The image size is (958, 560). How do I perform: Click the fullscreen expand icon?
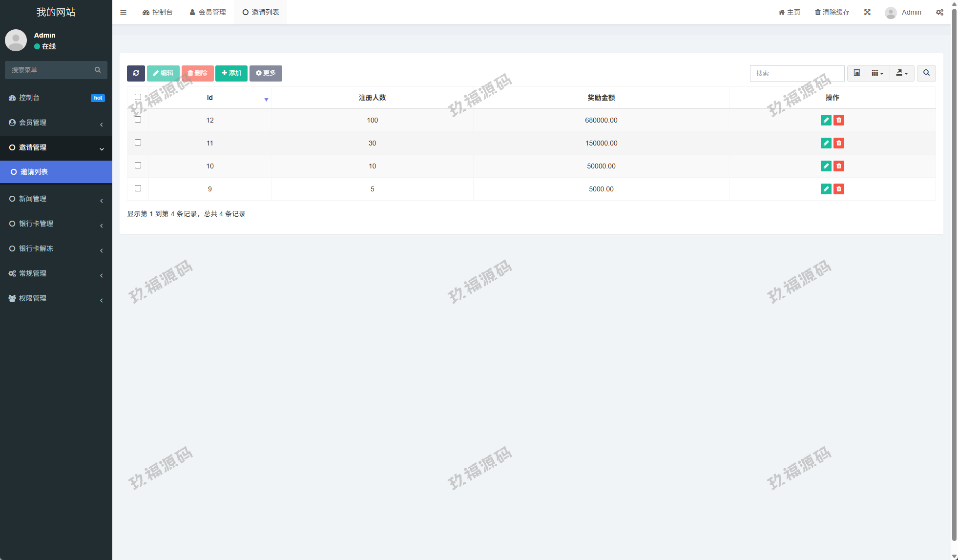click(x=867, y=12)
